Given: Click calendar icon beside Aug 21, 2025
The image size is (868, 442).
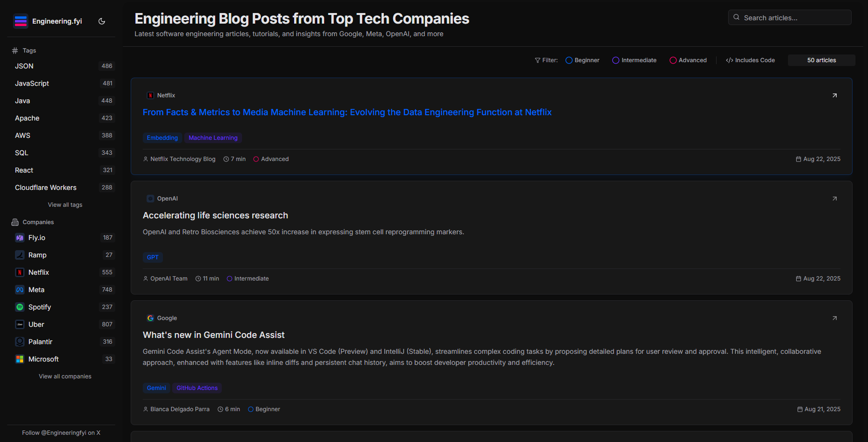Looking at the screenshot, I should tap(800, 409).
